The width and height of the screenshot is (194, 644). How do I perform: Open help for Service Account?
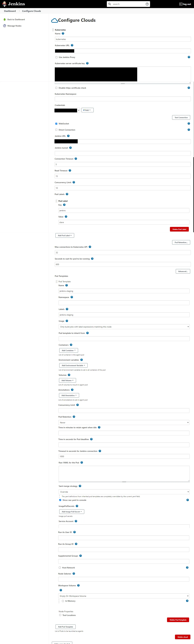76,521
